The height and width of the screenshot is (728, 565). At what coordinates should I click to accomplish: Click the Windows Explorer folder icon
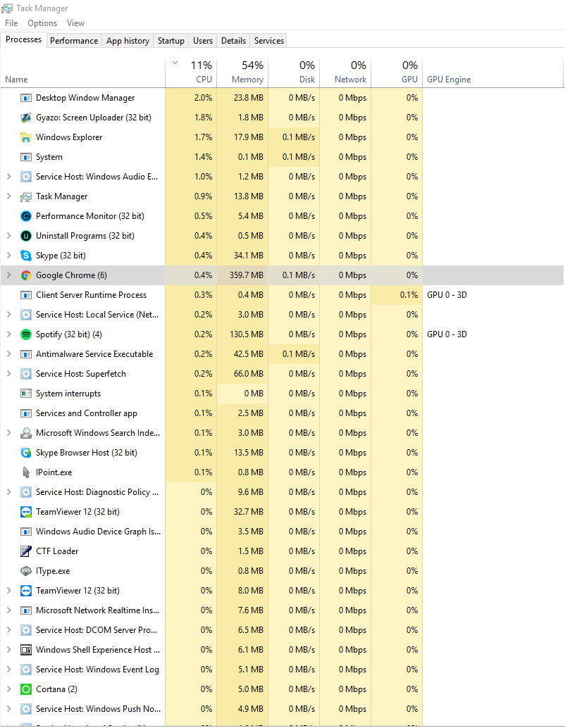tap(26, 137)
